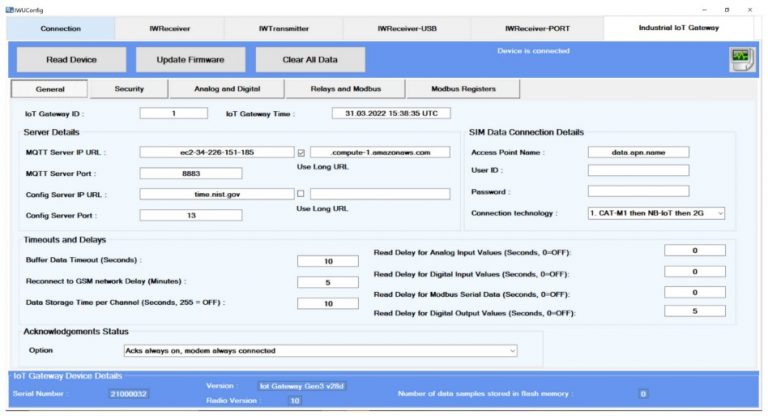Switch to the IWTransmitter tab

pos(286,28)
